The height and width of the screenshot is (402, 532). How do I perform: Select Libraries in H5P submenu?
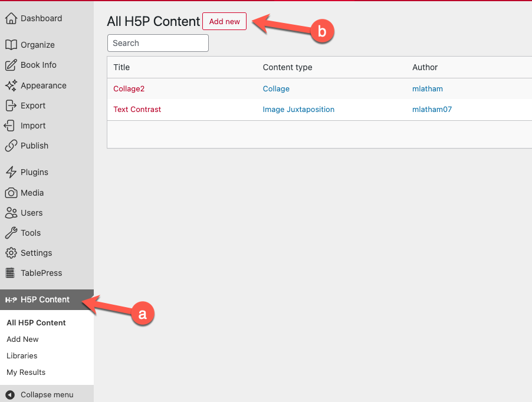[22, 355]
